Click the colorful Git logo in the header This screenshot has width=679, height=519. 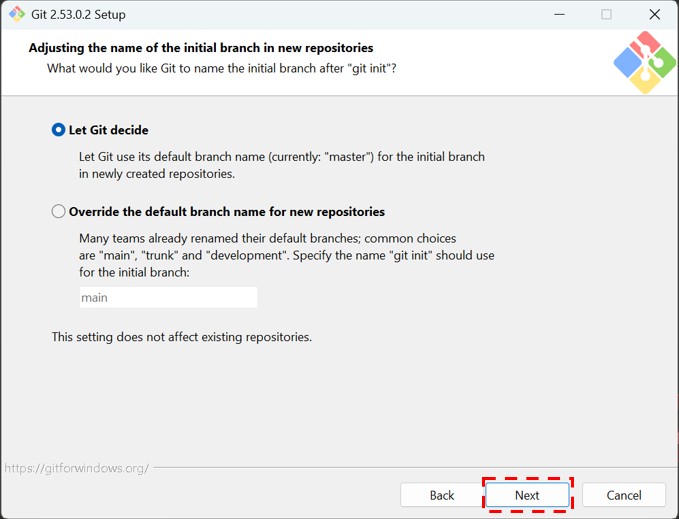point(644,62)
